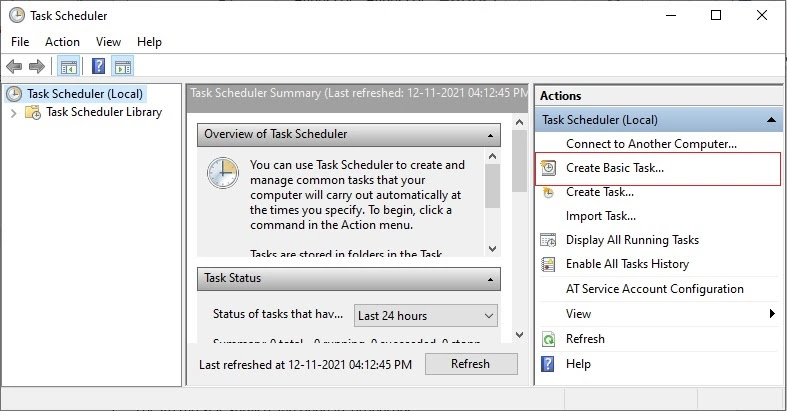
Task: Collapse the Task Scheduler (Local) actions group
Action: click(771, 120)
